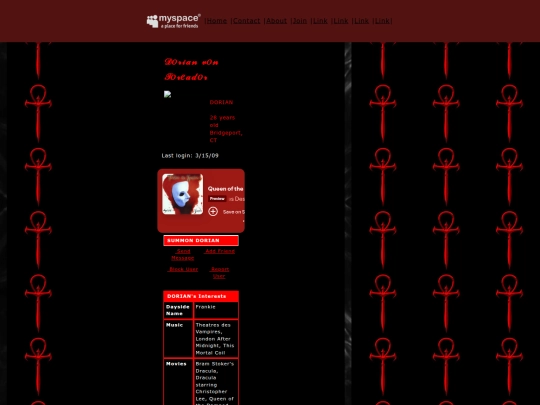
Task: Click the 'Bram Stoker's Dracula' movies cell
Action: click(x=216, y=382)
